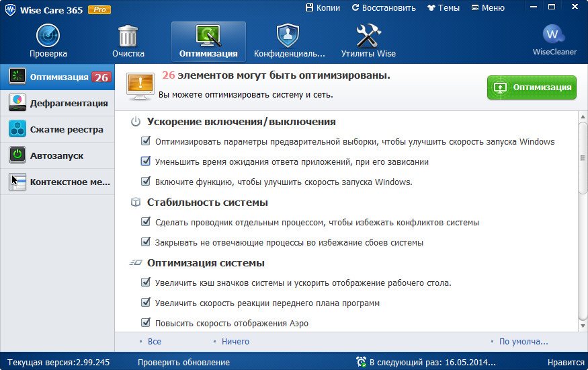The height and width of the screenshot is (370, 588).
Task: Click Проверить обновление link
Action: tap(183, 363)
